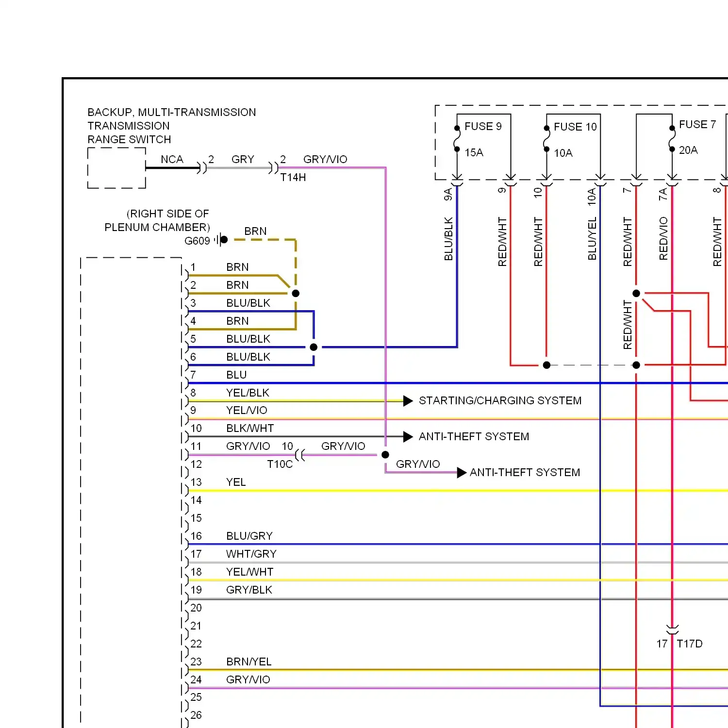This screenshot has width=728, height=728.
Task: Click the "NCA" wire label
Action: (x=172, y=159)
